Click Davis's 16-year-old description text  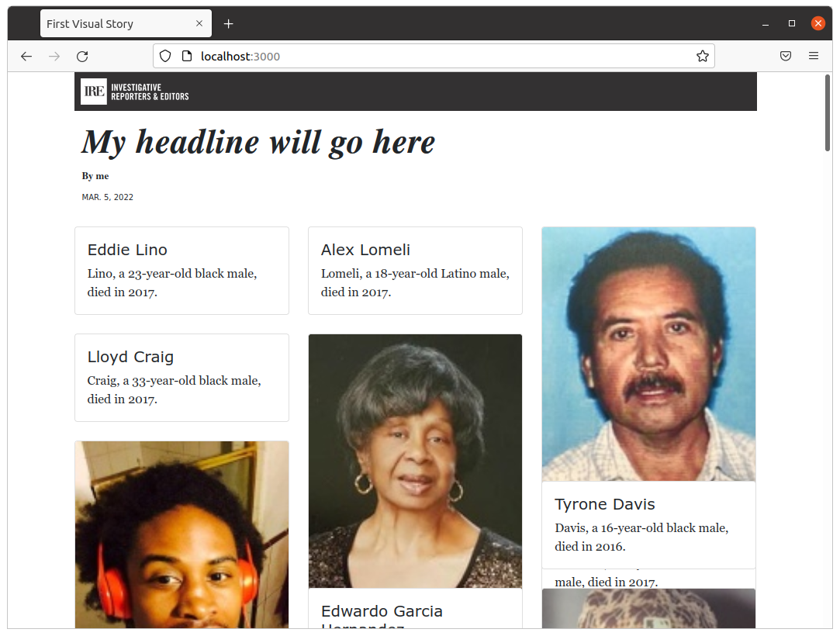[641, 537]
